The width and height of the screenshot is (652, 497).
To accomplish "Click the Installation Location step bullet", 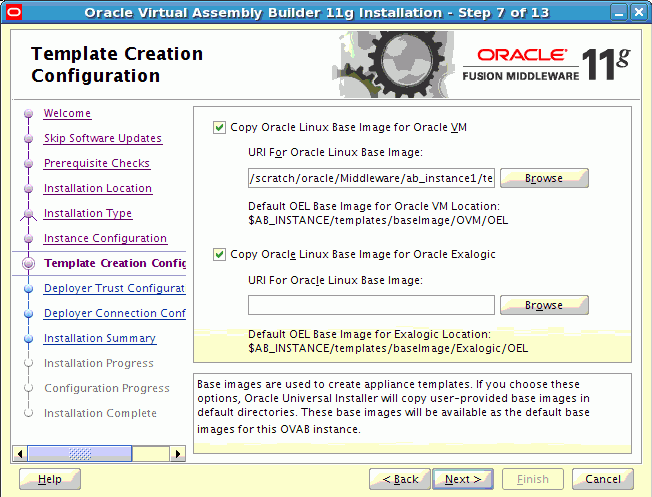I will 28,188.
